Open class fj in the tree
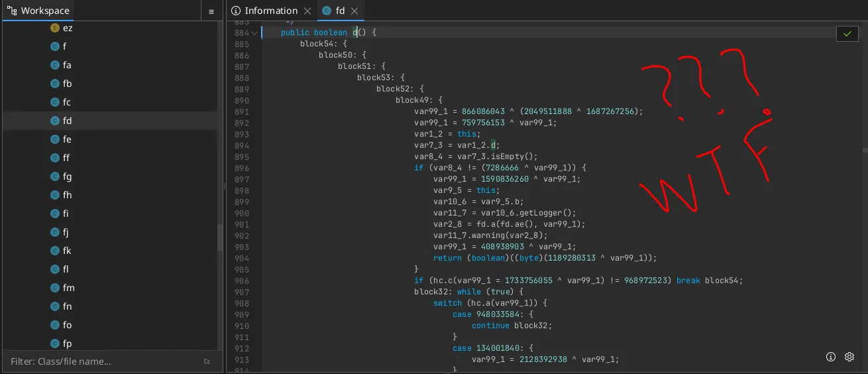 65,232
